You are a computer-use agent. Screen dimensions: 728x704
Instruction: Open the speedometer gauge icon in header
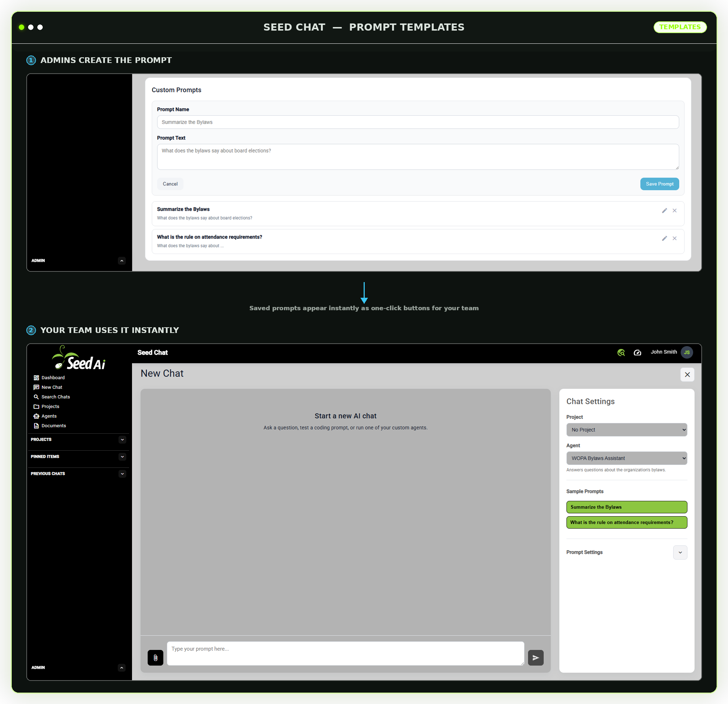(637, 353)
